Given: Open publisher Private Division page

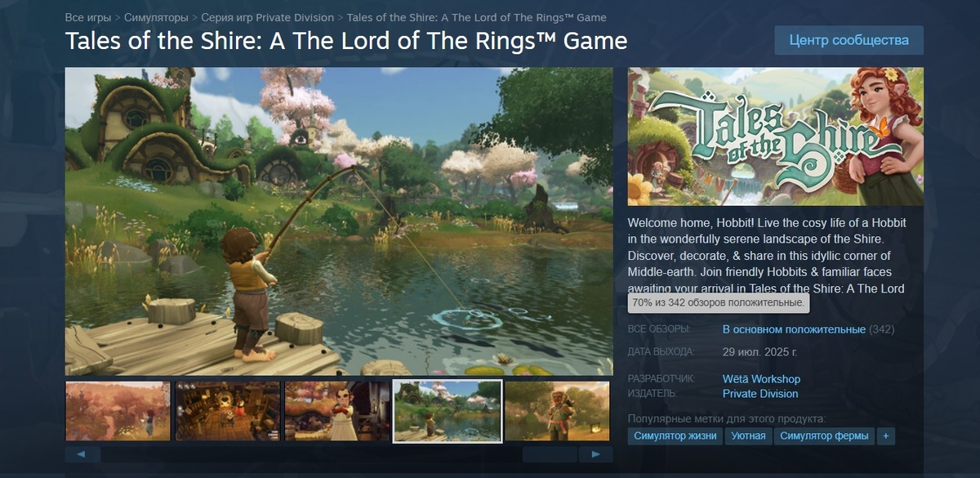Looking at the screenshot, I should coord(760,394).
